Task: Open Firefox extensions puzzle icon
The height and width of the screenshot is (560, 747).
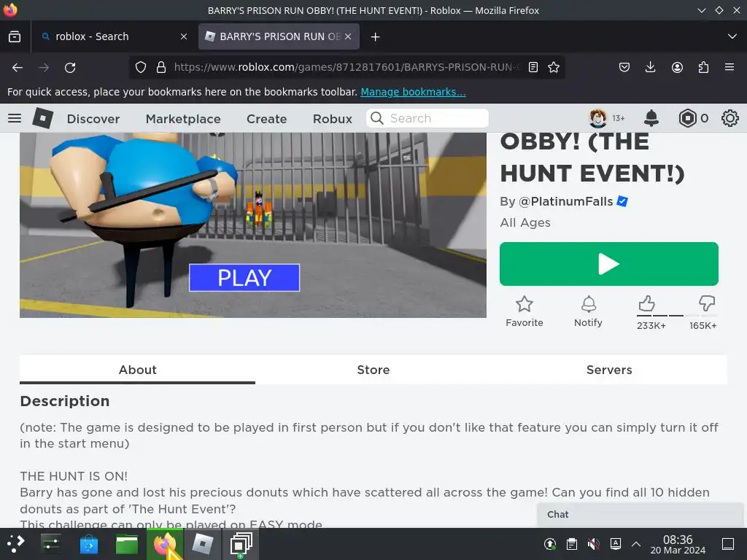Action: click(x=703, y=67)
